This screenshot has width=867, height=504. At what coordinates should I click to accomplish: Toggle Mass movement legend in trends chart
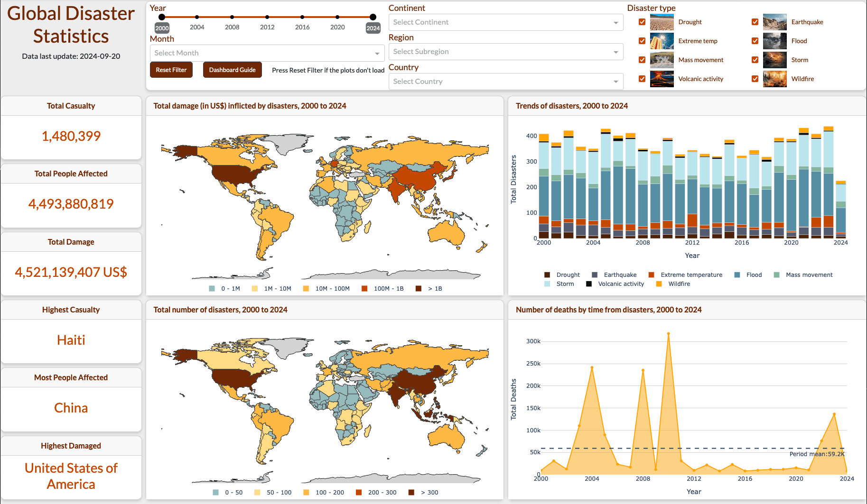[x=803, y=275]
